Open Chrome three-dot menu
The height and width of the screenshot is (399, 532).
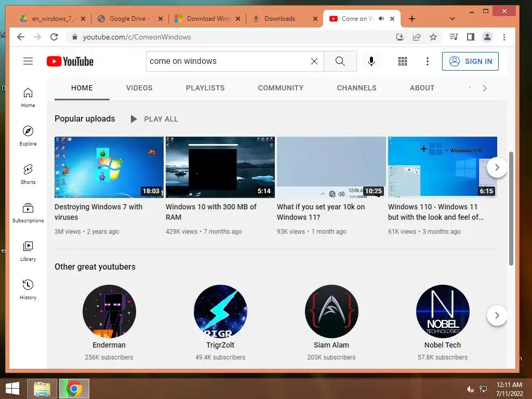click(504, 37)
